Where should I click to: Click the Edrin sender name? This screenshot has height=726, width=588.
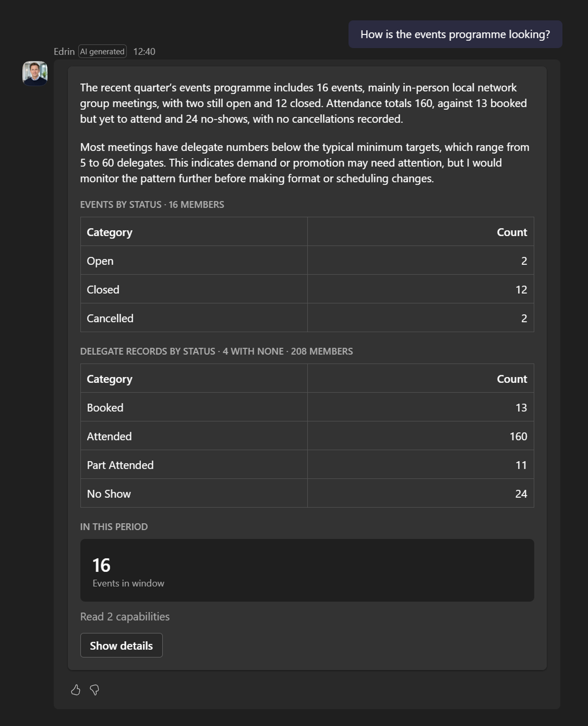point(64,51)
